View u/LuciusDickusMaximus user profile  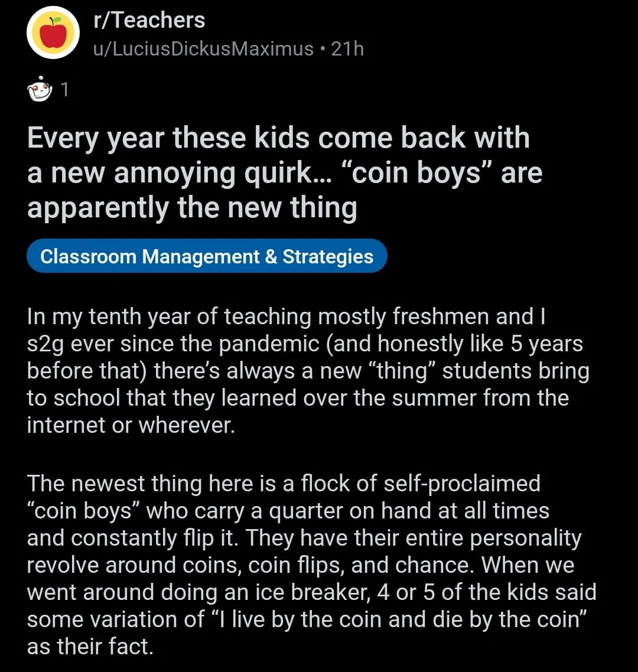coord(203,48)
